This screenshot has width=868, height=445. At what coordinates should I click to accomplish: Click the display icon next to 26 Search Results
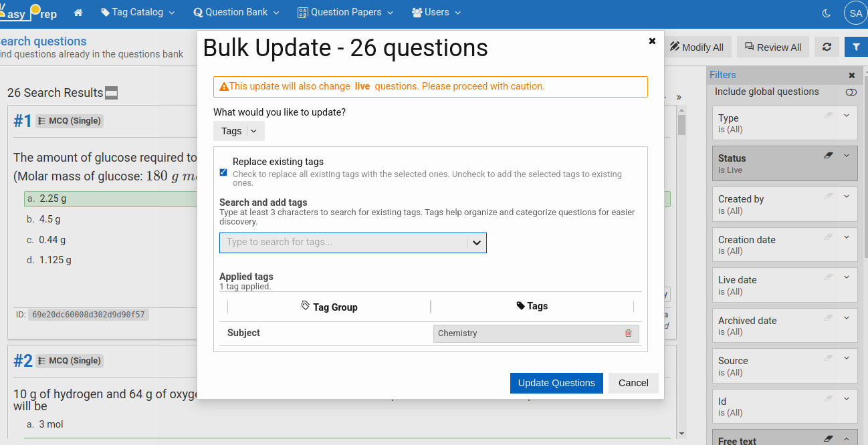click(112, 93)
